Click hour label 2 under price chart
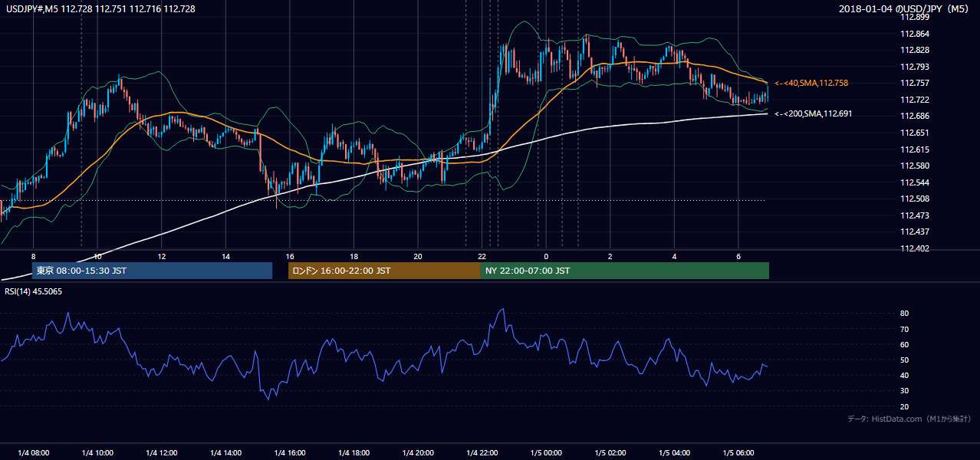The image size is (980, 460). pos(610,256)
